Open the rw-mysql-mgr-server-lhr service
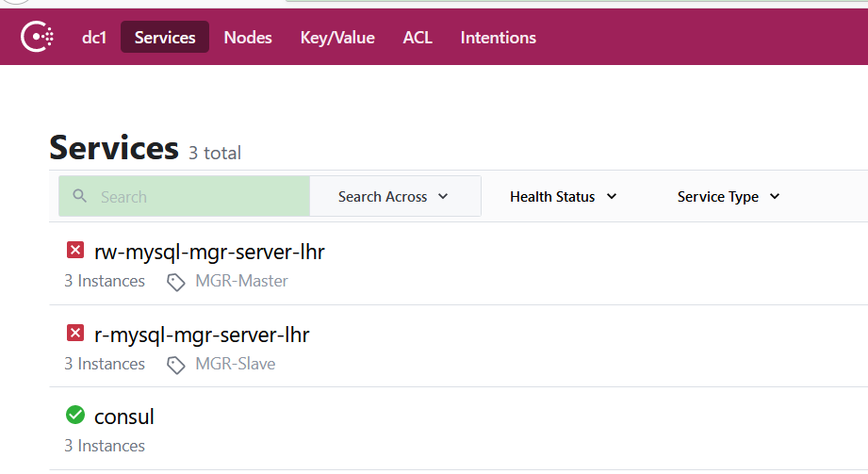The image size is (868, 474). 209,252
